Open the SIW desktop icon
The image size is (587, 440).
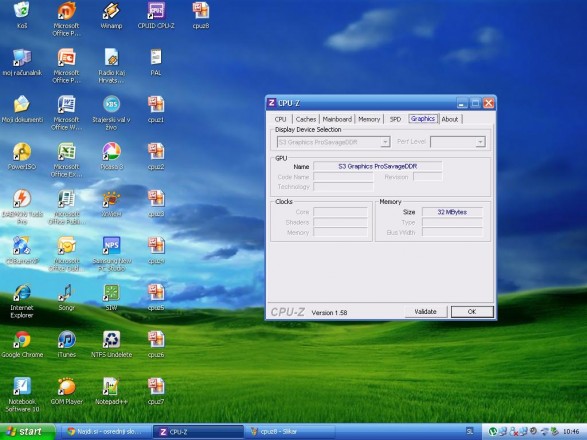pyautogui.click(x=112, y=297)
